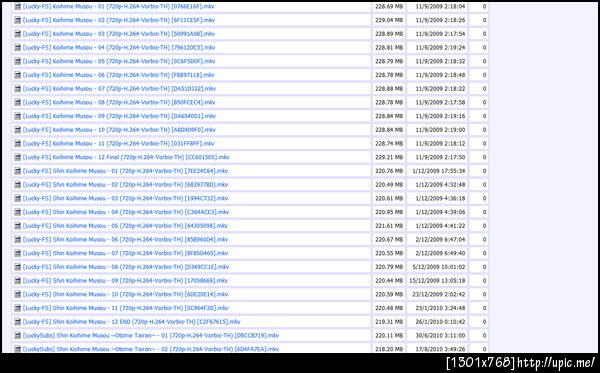
Task: Click the file icon beside Koihime Musou - 07
Action: pos(18,88)
